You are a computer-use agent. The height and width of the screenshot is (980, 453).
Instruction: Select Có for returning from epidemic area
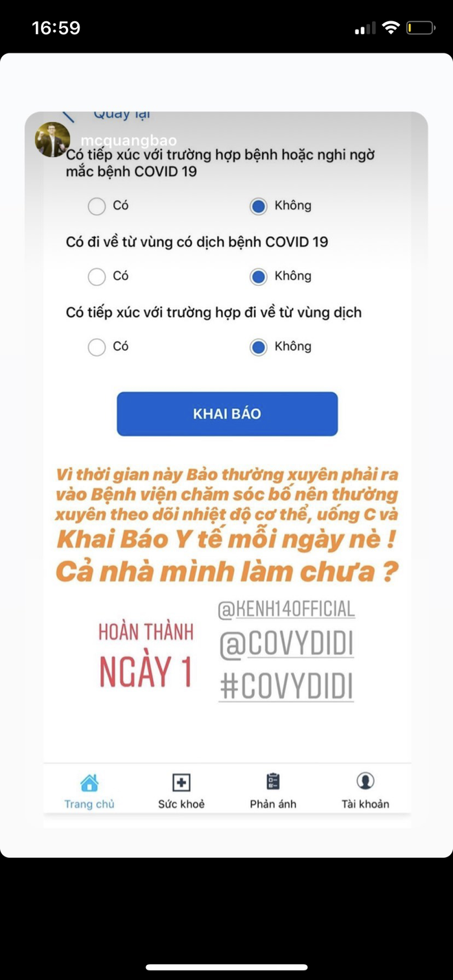(x=97, y=276)
